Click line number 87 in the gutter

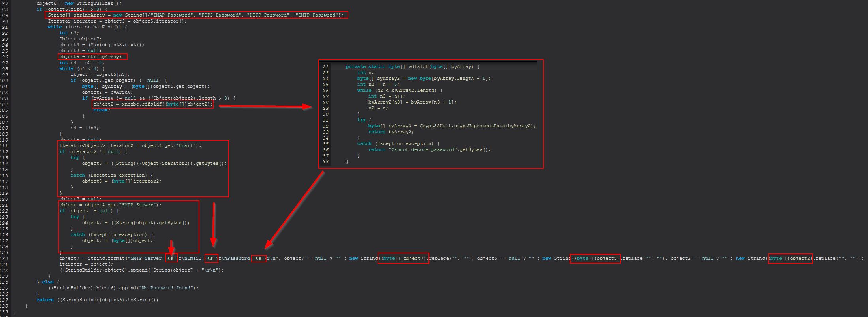pyautogui.click(x=5, y=3)
